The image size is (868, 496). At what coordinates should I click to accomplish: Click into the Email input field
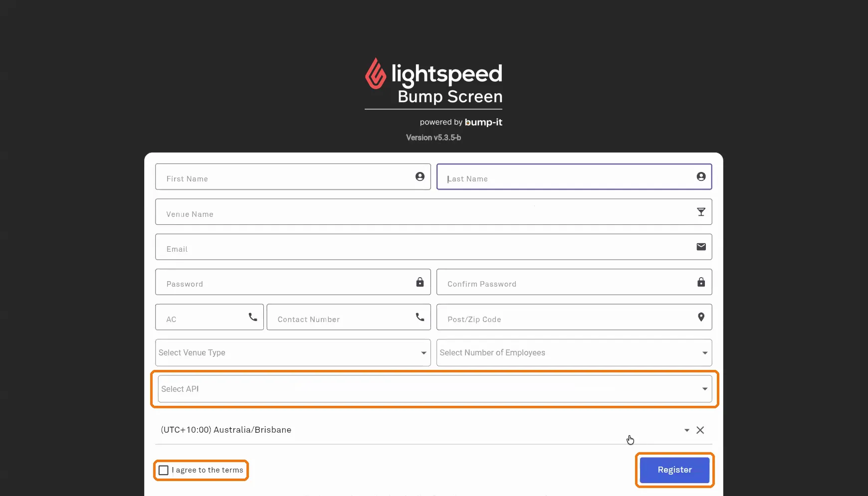(434, 247)
